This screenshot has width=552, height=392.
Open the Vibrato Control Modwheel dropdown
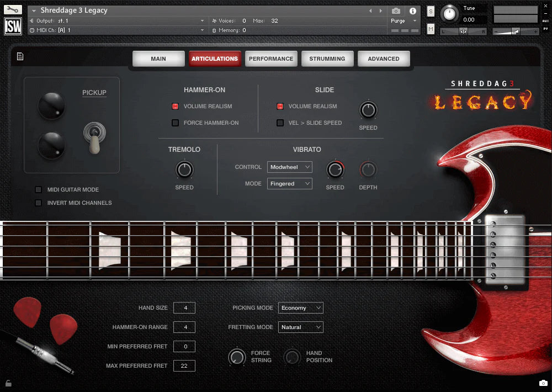point(289,167)
